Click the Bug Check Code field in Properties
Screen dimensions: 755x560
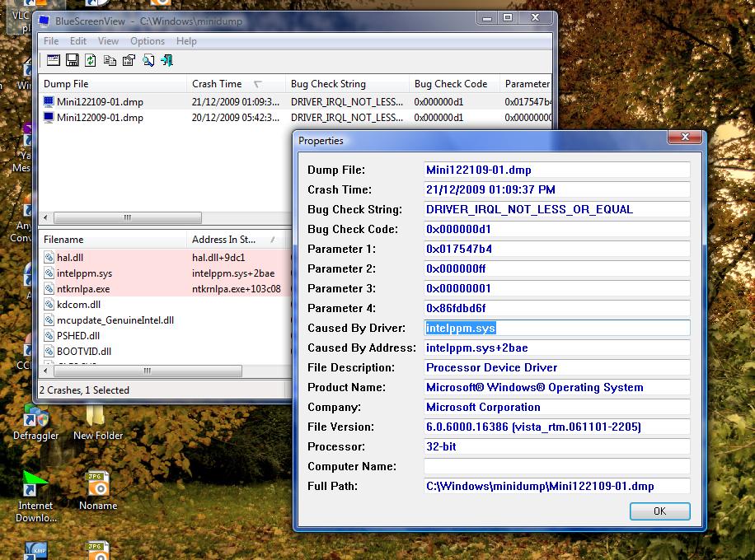point(556,229)
